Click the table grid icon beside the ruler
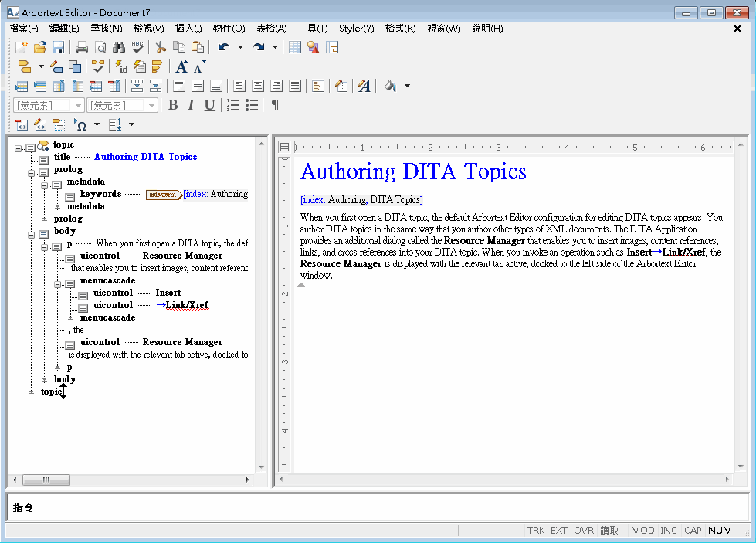 [x=284, y=147]
